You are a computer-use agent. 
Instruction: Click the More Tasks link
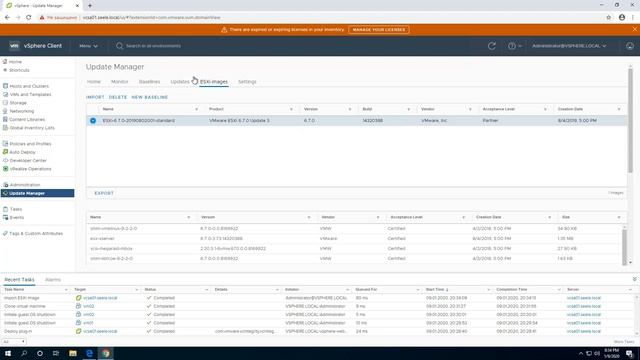click(624, 342)
